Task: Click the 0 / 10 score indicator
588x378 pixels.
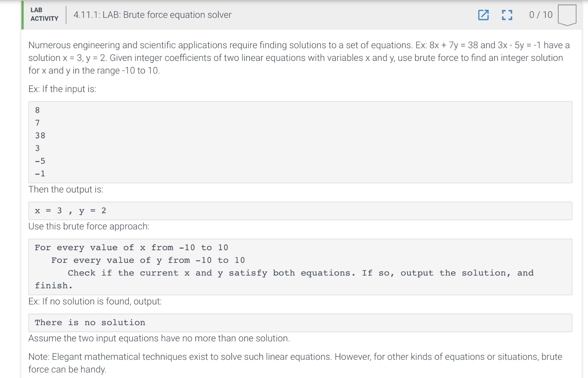Action: (540, 15)
